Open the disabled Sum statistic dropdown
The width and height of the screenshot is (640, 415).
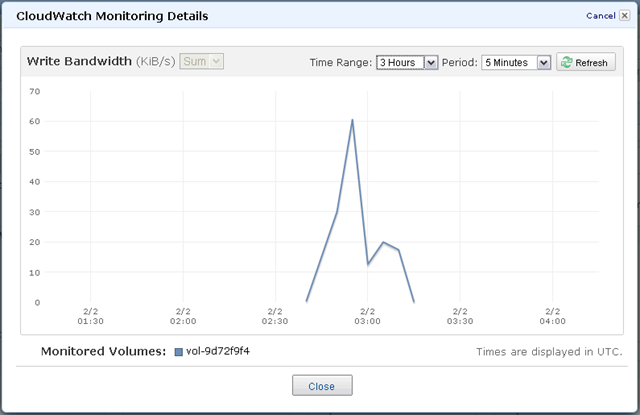202,62
